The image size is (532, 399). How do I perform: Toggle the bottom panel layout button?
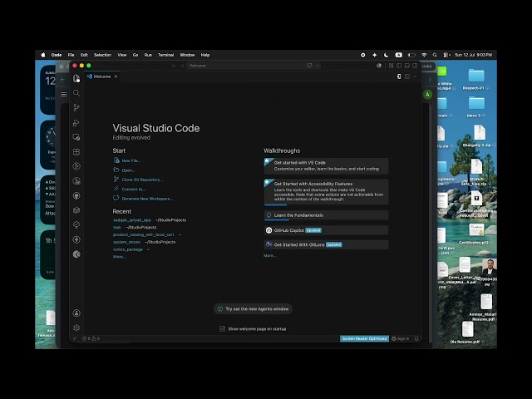(406, 66)
